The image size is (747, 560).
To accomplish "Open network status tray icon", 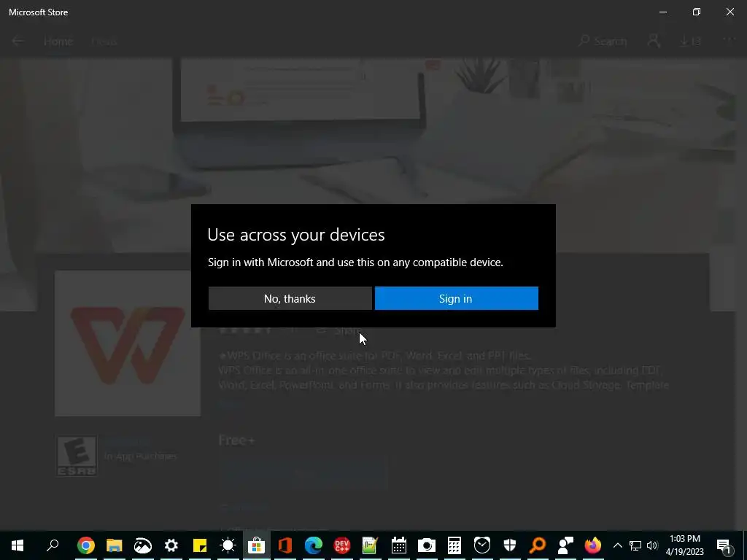I will pyautogui.click(x=635, y=545).
